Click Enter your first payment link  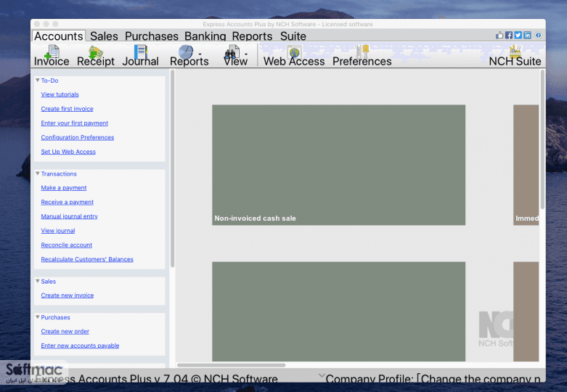pos(75,123)
